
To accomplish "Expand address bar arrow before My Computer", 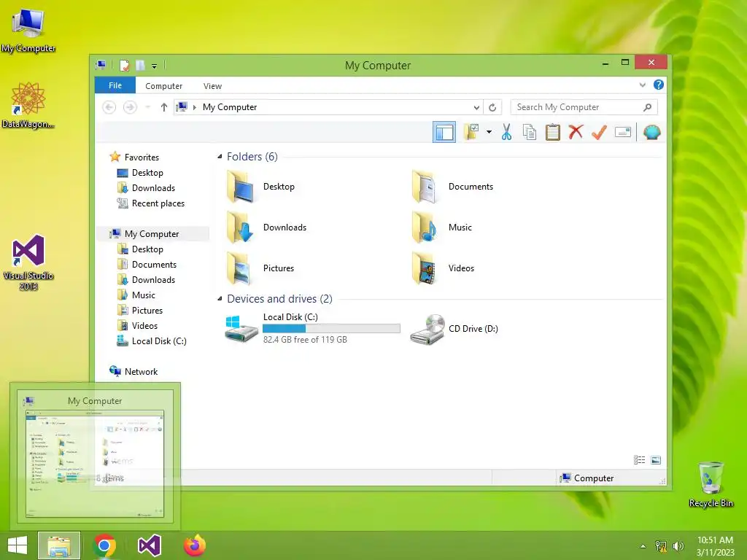I will (194, 107).
